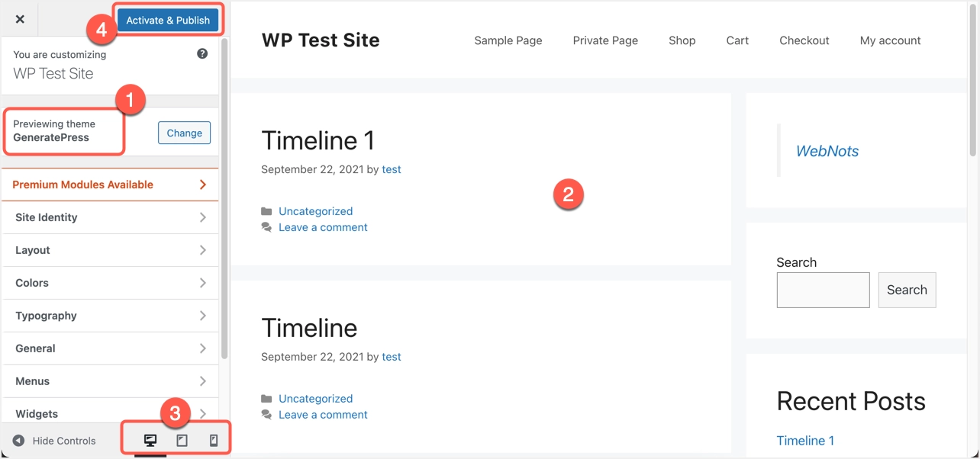Switch to tablet preview device icon
Viewport: 980px width, 459px height.
pos(182,441)
